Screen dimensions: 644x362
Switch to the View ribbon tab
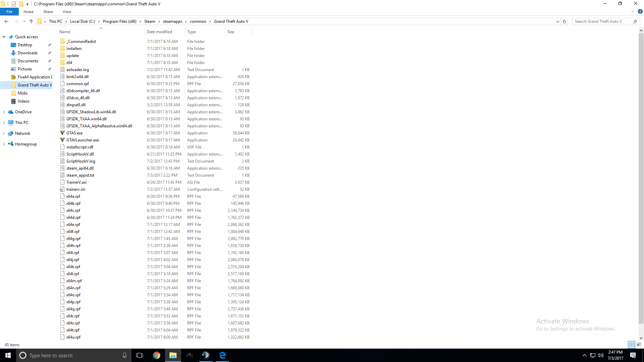67,11
